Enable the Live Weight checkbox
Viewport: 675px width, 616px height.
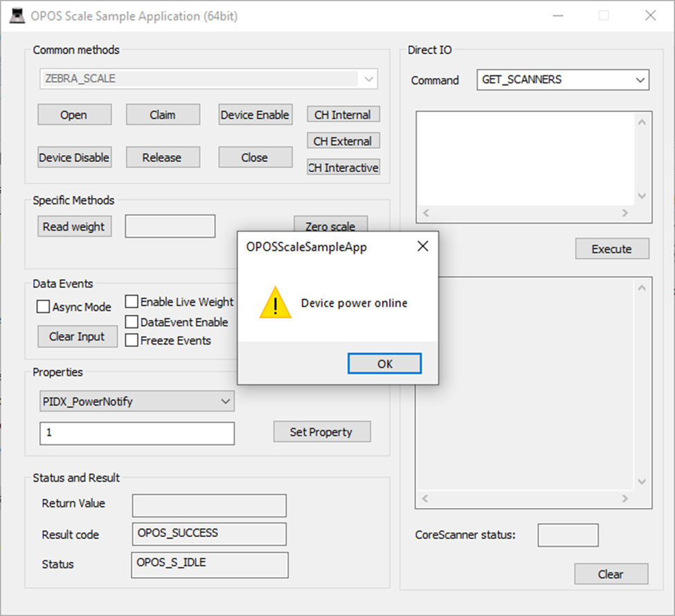click(132, 301)
